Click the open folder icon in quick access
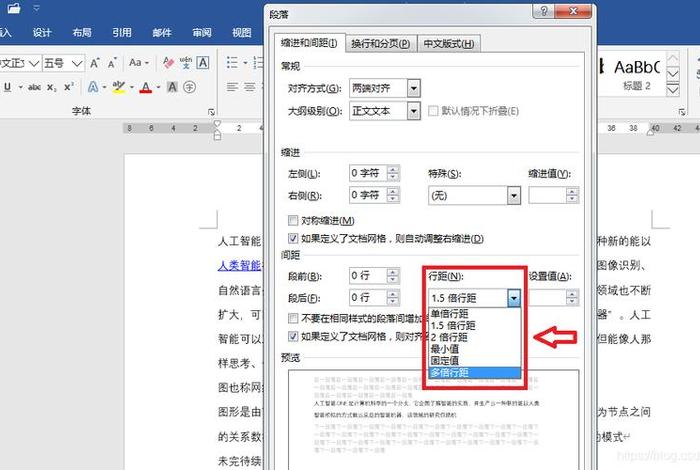 tap(14, 8)
